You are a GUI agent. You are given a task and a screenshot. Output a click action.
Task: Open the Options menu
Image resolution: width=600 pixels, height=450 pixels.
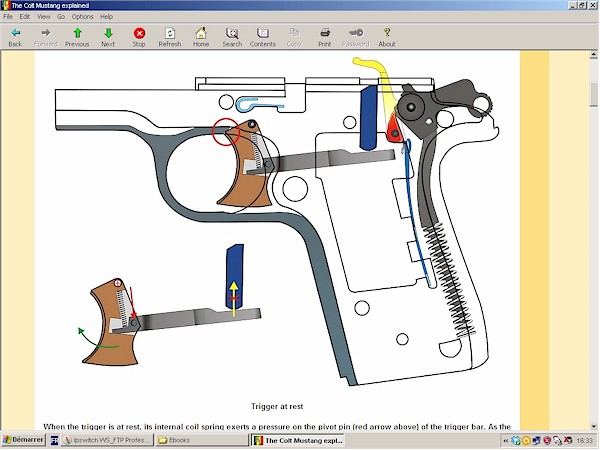(83, 16)
